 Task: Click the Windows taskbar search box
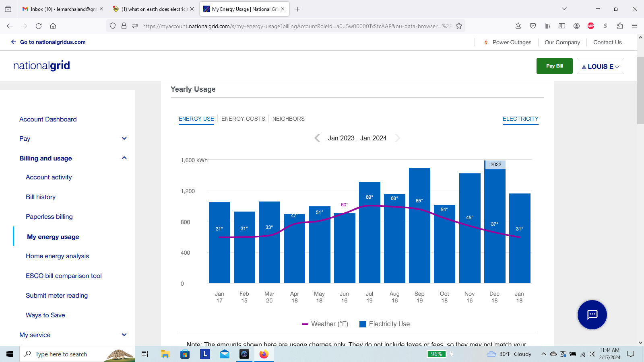click(77, 354)
